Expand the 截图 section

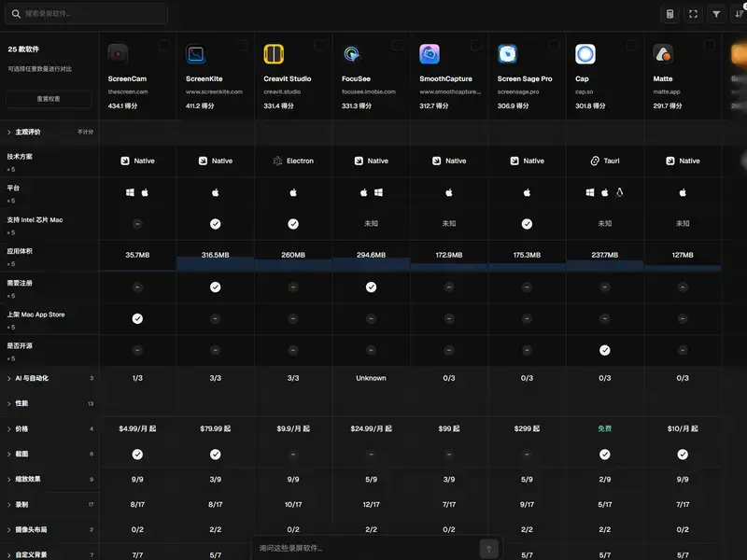[x=49, y=454]
